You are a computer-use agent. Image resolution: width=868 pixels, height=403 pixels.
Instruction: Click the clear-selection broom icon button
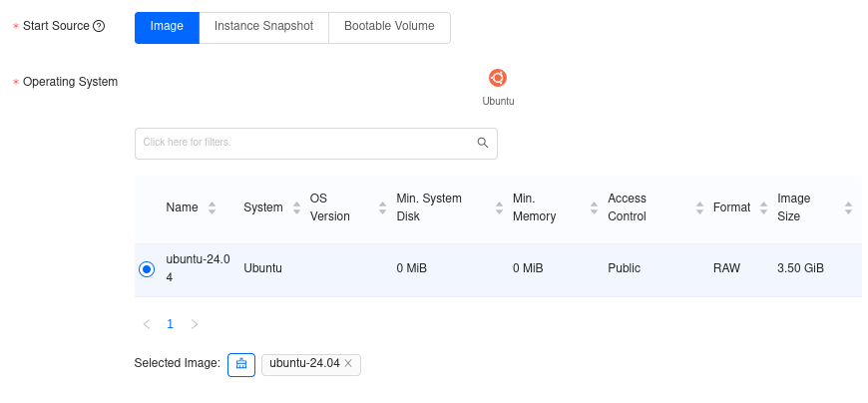pos(241,365)
